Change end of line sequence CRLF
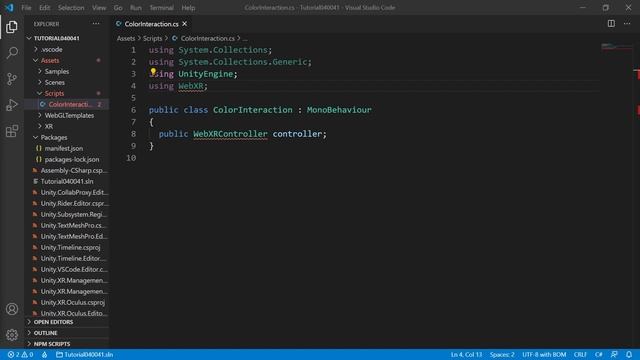Viewport: 640px width, 360px height. (580, 354)
